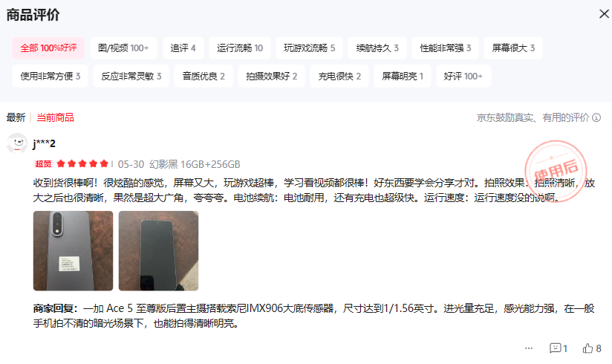This screenshot has width=612, height=364.
Task: Filter reviews by 图/视频 100+
Action: pos(123,48)
